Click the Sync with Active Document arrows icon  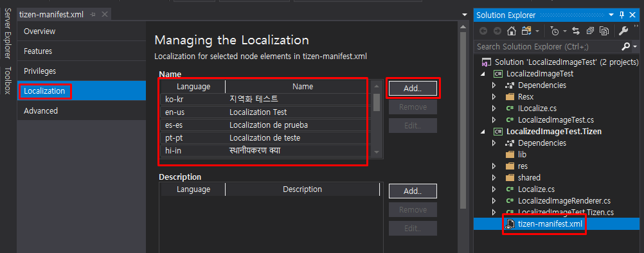576,31
